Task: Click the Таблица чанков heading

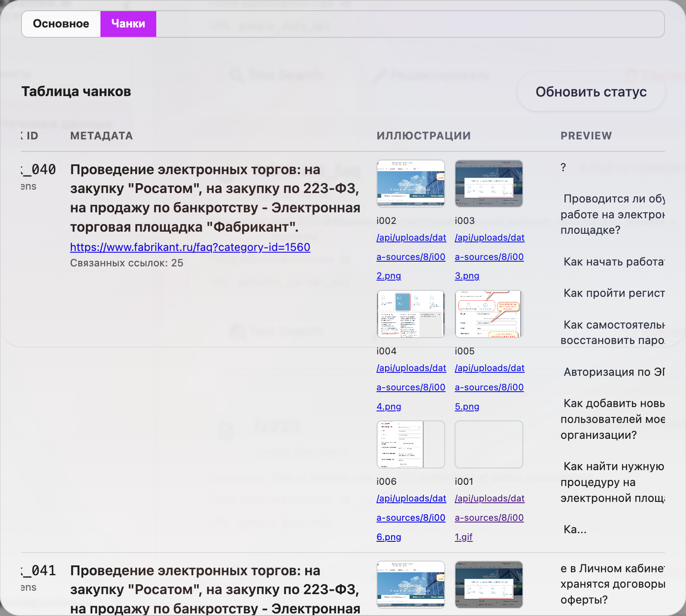Action: click(x=76, y=91)
